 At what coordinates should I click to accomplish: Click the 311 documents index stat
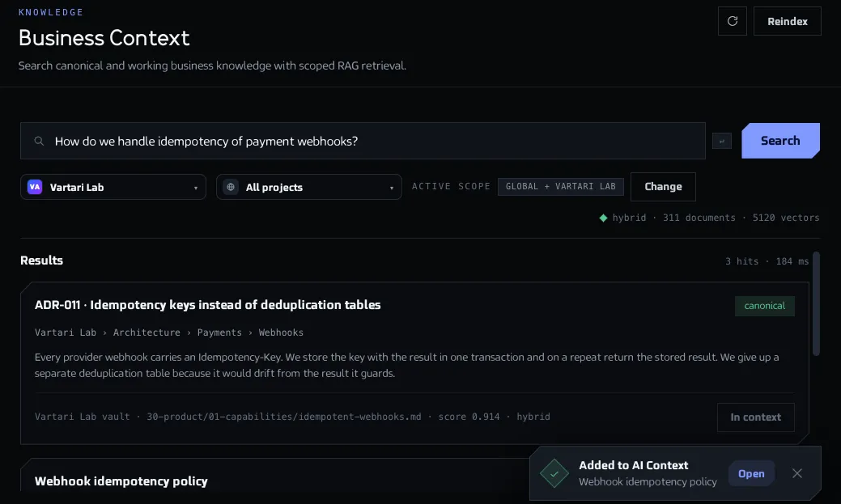(x=699, y=218)
